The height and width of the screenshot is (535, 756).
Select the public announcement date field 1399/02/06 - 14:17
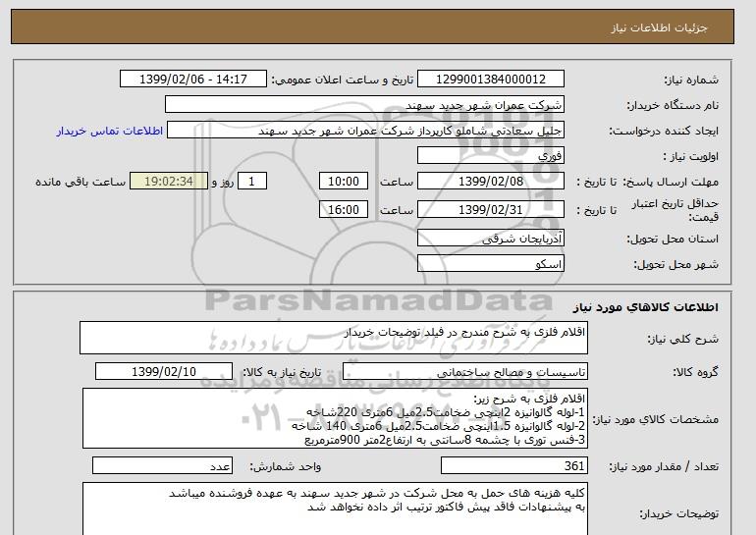[x=192, y=80]
